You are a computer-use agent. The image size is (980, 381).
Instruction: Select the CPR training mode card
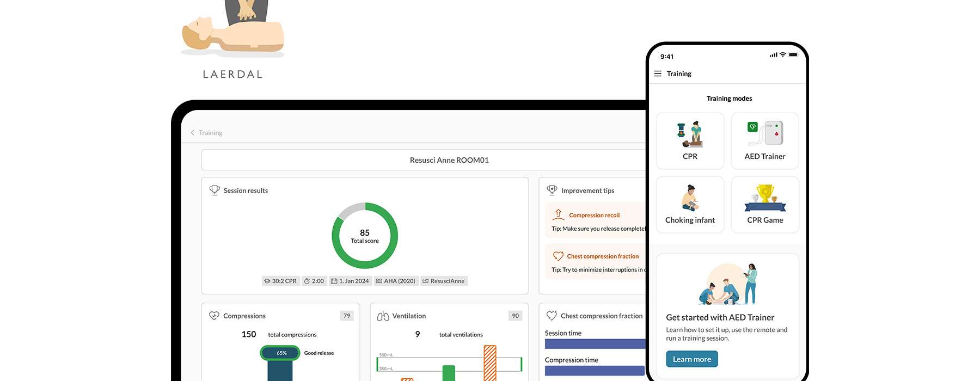[x=690, y=141]
